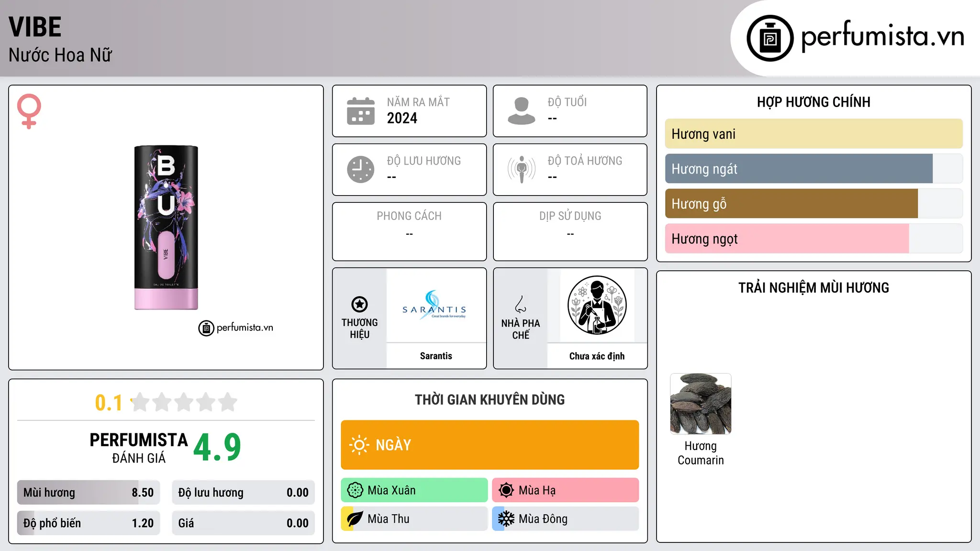Click the pink Hương ngọt accord bar
The height and width of the screenshot is (551, 980).
(814, 239)
